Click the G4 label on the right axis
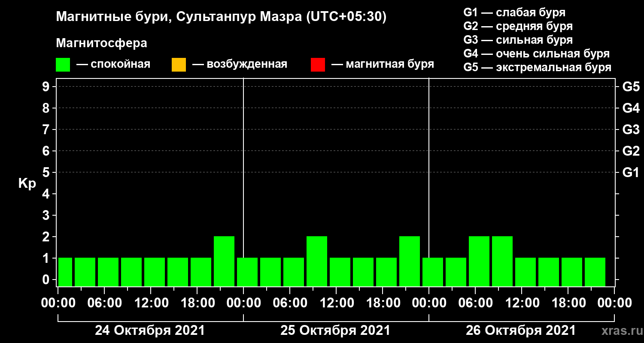Viewport: 644px width, 343px height. tap(631, 108)
